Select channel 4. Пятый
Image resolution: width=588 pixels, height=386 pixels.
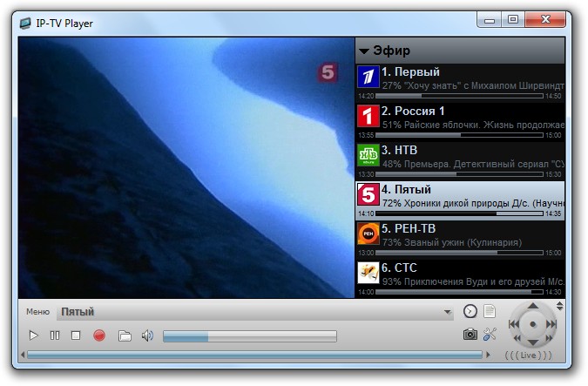pyautogui.click(x=460, y=200)
